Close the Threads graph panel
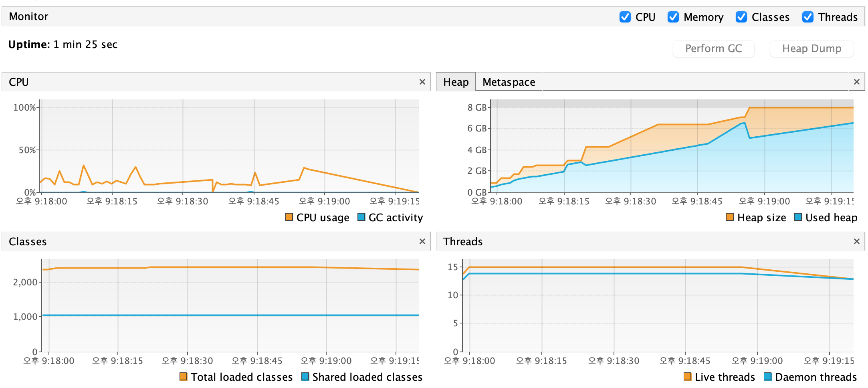The image size is (868, 388). pos(857,241)
